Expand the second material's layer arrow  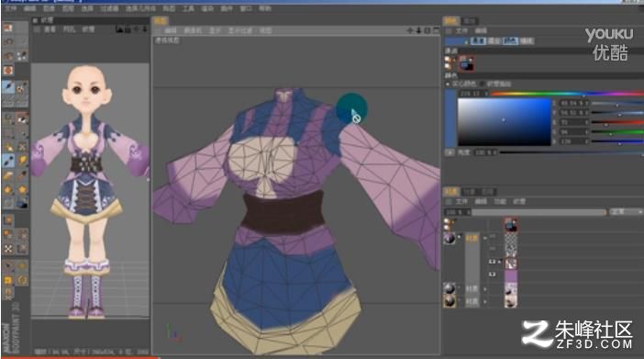click(x=485, y=289)
